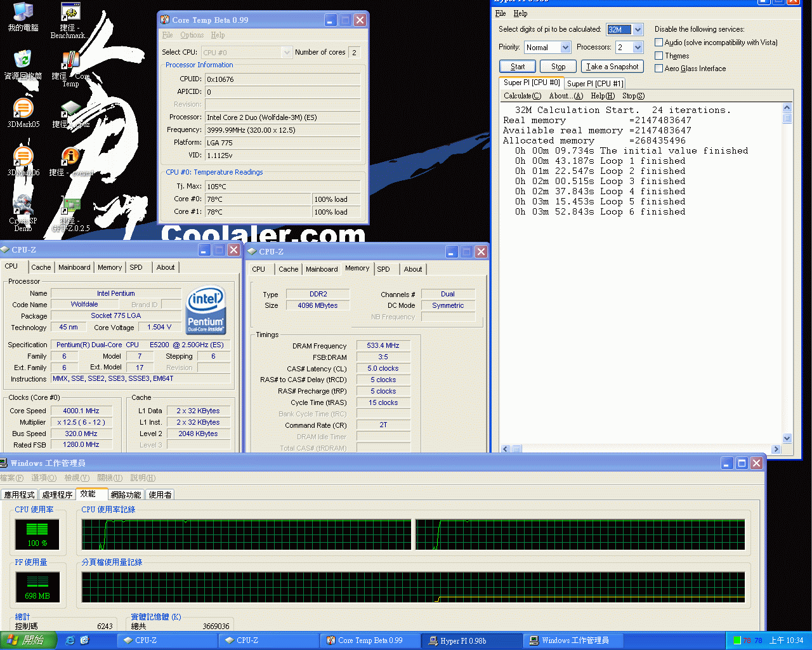Click the red 78 temperature tray icon

[747, 640]
